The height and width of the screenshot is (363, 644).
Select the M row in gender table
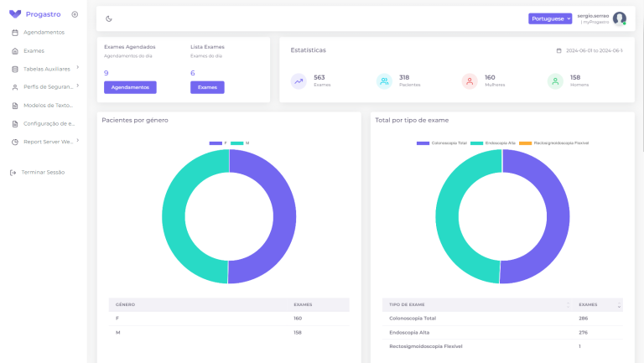pos(229,333)
